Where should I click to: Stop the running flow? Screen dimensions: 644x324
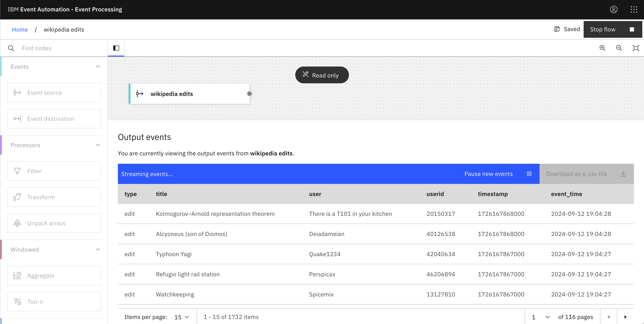coord(612,29)
